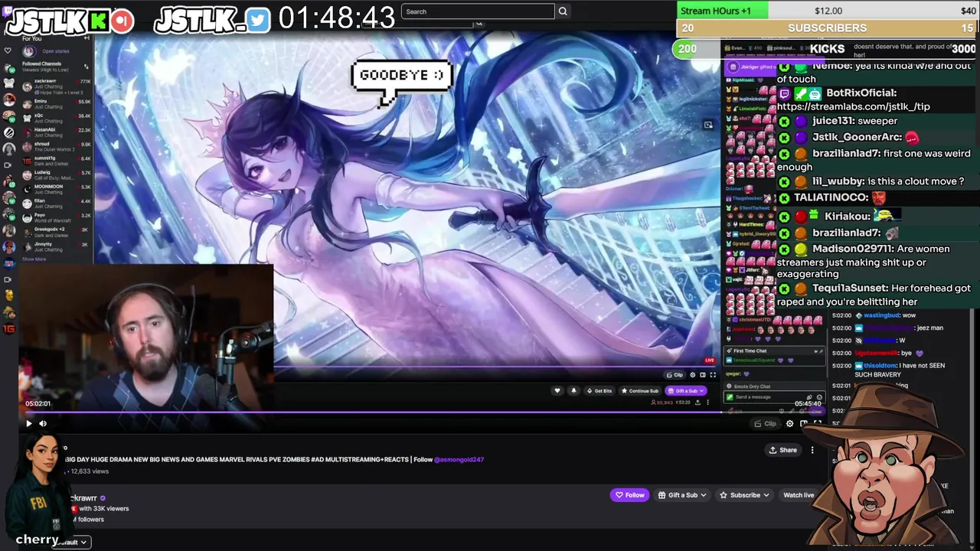Screen dimensions: 980x551
Task: Click username juice131 in overlay chat
Action: coord(833,121)
